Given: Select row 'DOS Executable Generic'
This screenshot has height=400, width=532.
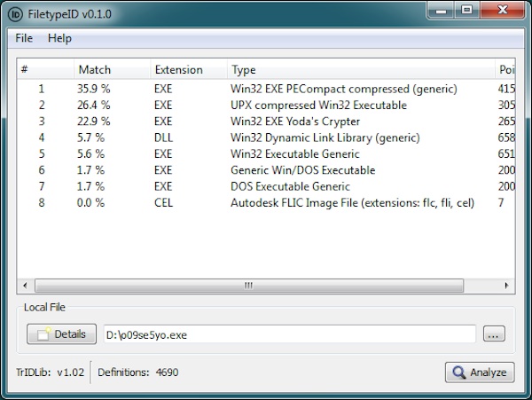Looking at the screenshot, I should pyautogui.click(x=266, y=186).
